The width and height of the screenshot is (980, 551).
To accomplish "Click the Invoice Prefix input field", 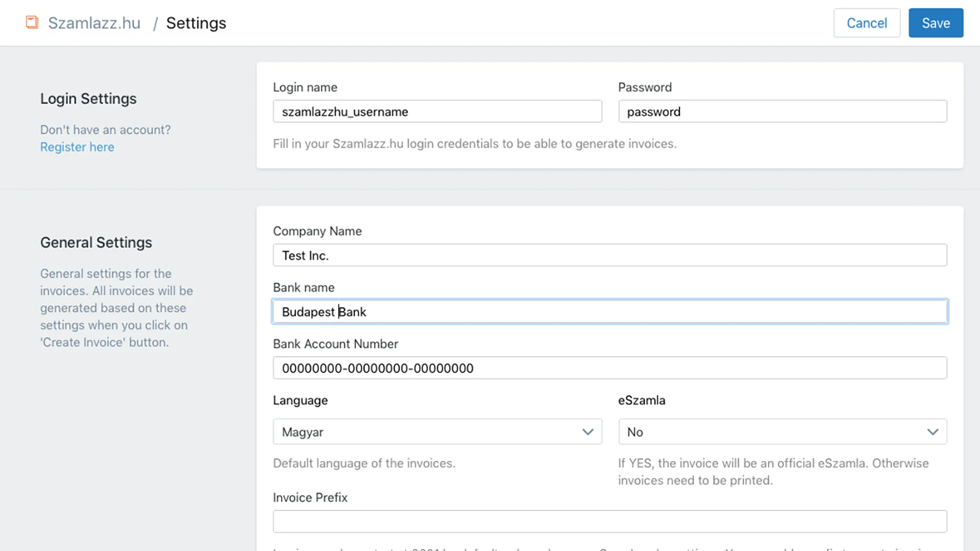I will (610, 522).
